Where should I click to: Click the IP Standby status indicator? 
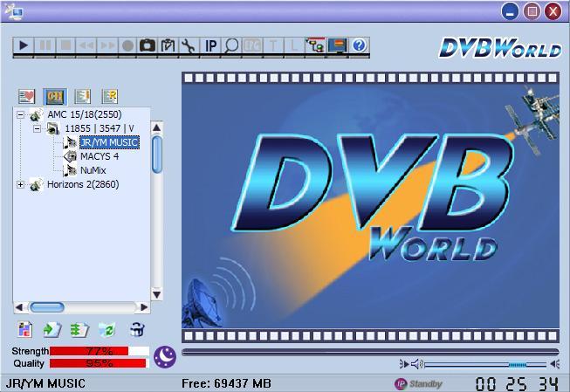click(x=418, y=383)
